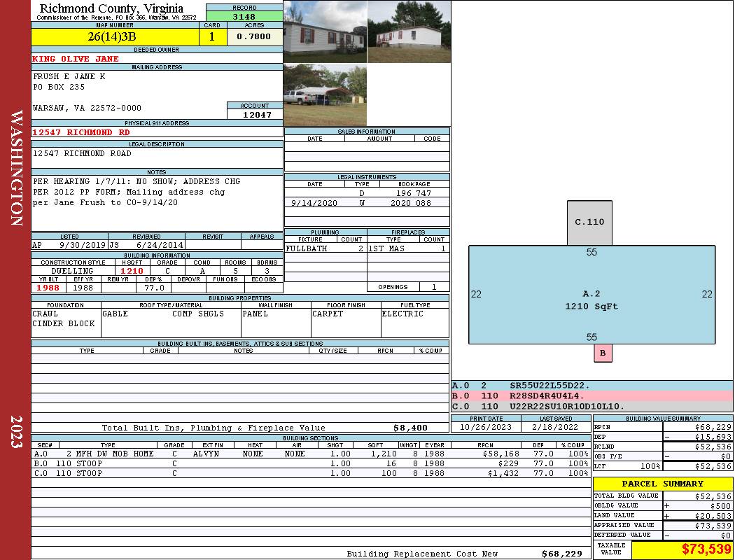Click the acres value 0.7800

tap(253, 36)
